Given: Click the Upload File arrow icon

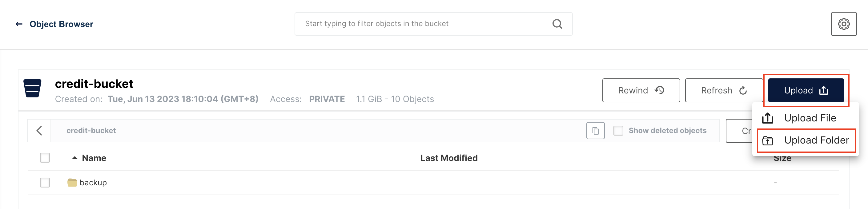Looking at the screenshot, I should pyautogui.click(x=767, y=118).
